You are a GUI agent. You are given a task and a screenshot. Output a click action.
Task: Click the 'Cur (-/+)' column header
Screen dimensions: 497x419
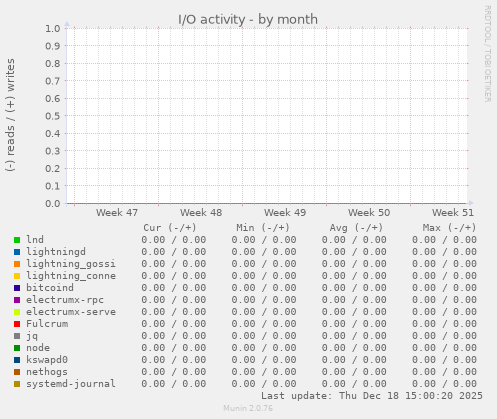click(x=170, y=228)
